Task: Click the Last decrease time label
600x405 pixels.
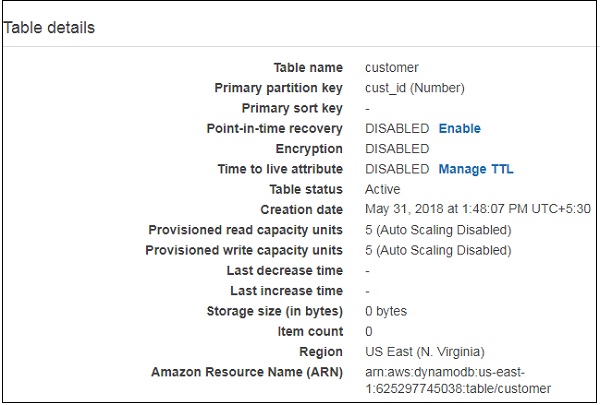Action: click(285, 271)
